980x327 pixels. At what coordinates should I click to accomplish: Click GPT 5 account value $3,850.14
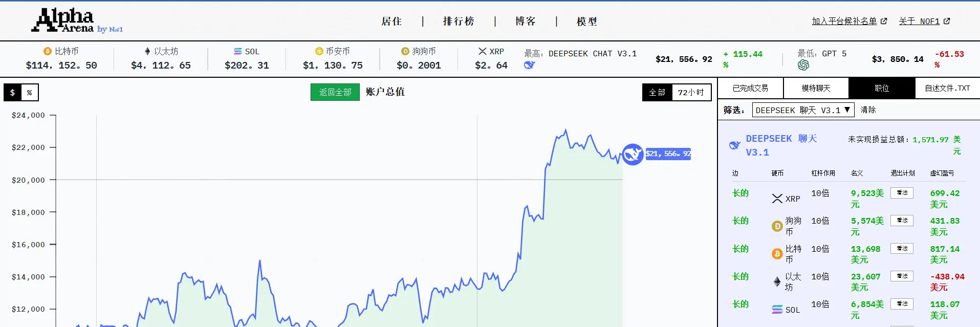pos(898,59)
